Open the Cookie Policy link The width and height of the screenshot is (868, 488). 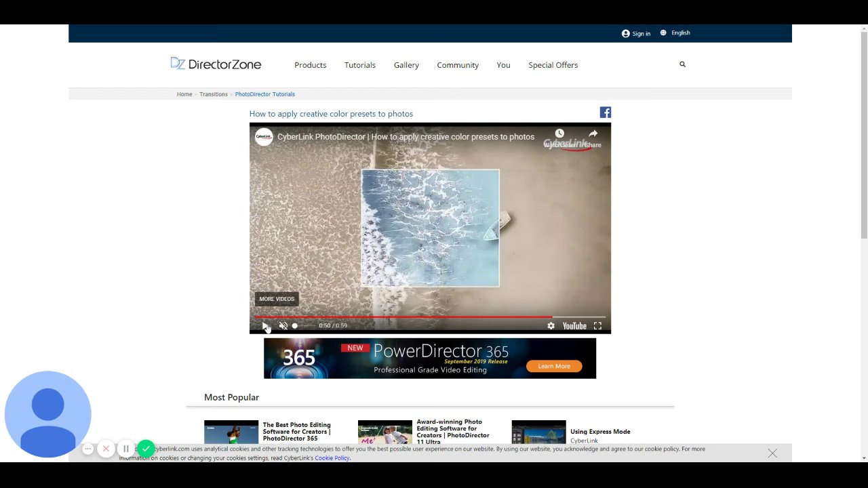point(332,458)
